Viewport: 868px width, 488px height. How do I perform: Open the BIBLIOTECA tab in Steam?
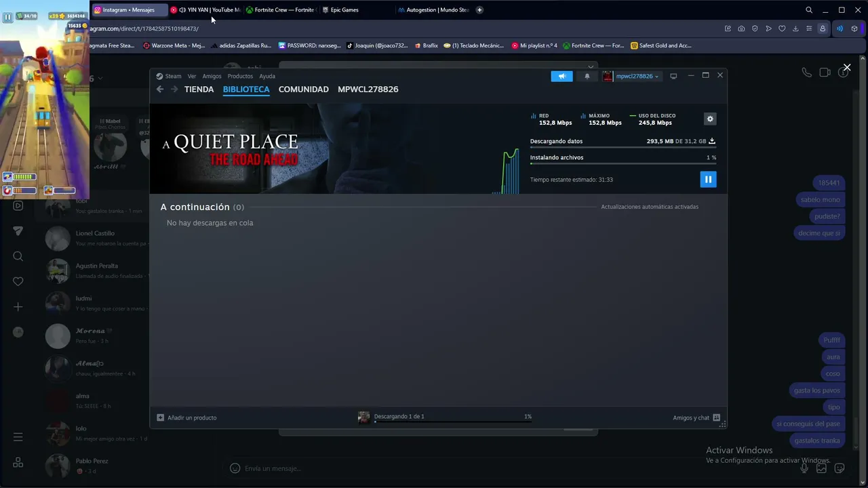point(246,89)
